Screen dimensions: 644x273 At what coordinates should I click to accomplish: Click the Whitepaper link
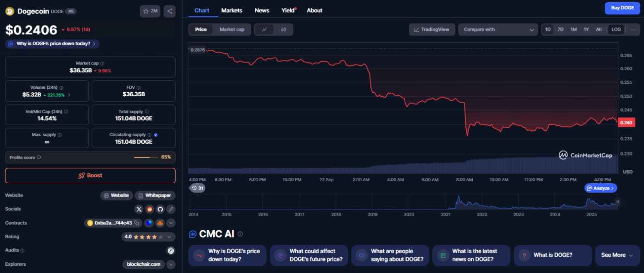coord(155,195)
